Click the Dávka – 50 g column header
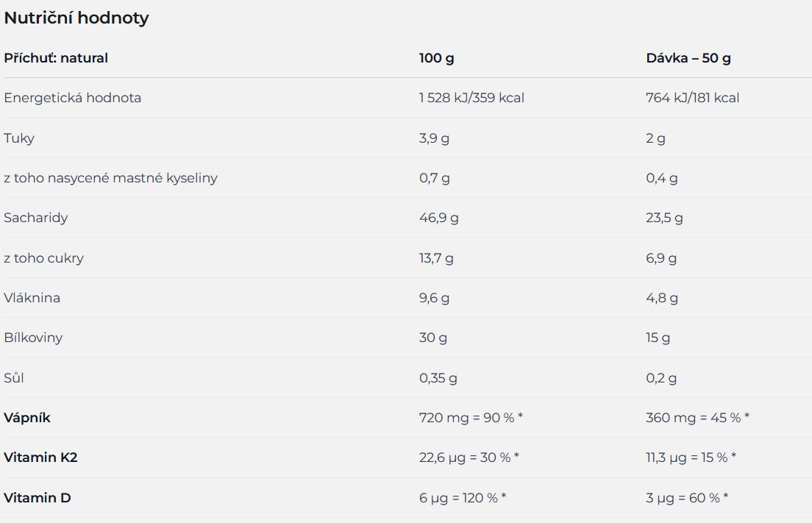812x523 pixels. [688, 59]
